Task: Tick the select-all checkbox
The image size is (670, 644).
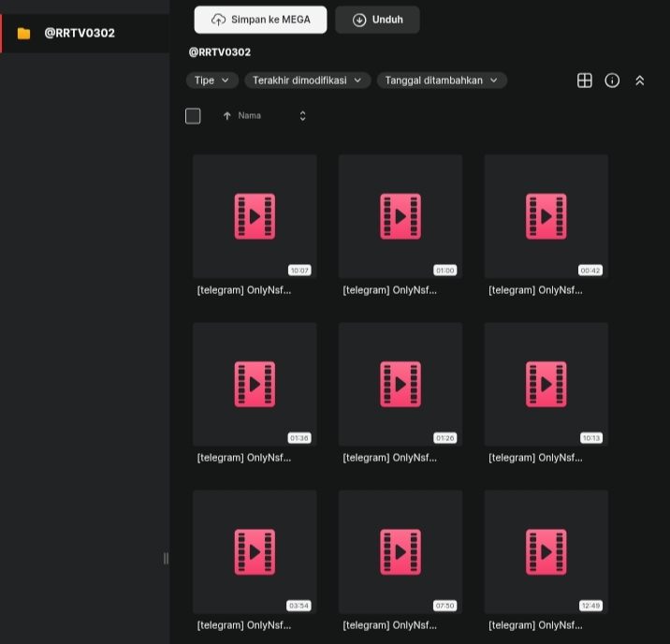Action: (x=193, y=116)
